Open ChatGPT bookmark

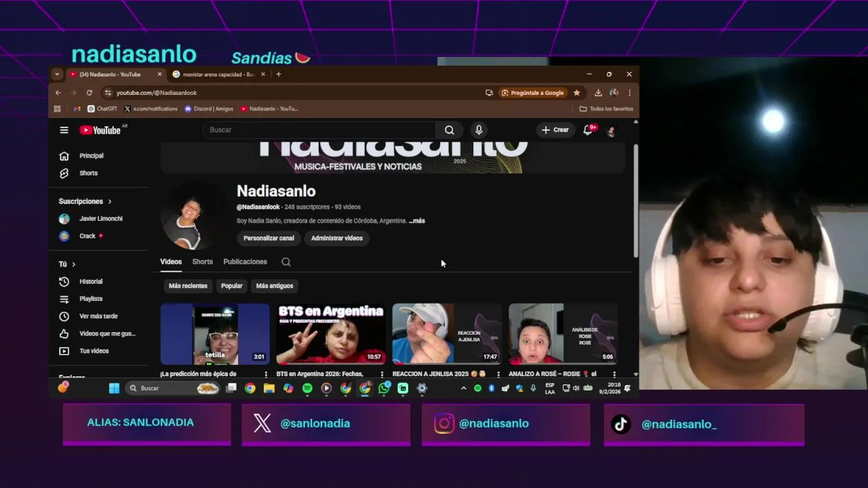click(x=102, y=108)
